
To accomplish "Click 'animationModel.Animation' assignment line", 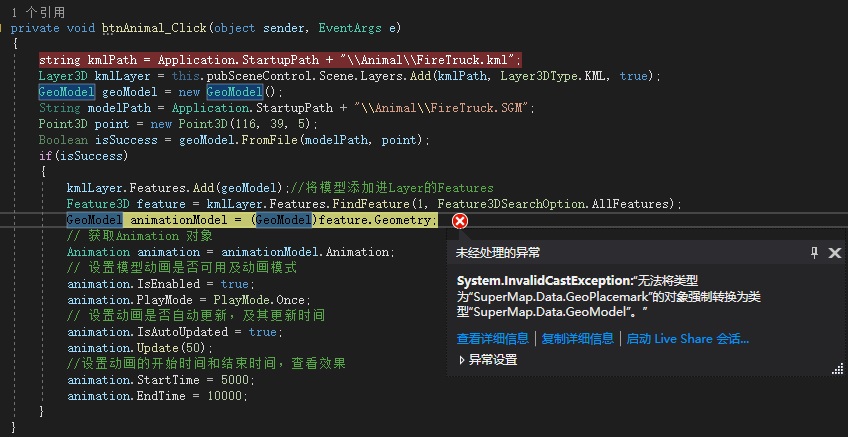I will 231,252.
